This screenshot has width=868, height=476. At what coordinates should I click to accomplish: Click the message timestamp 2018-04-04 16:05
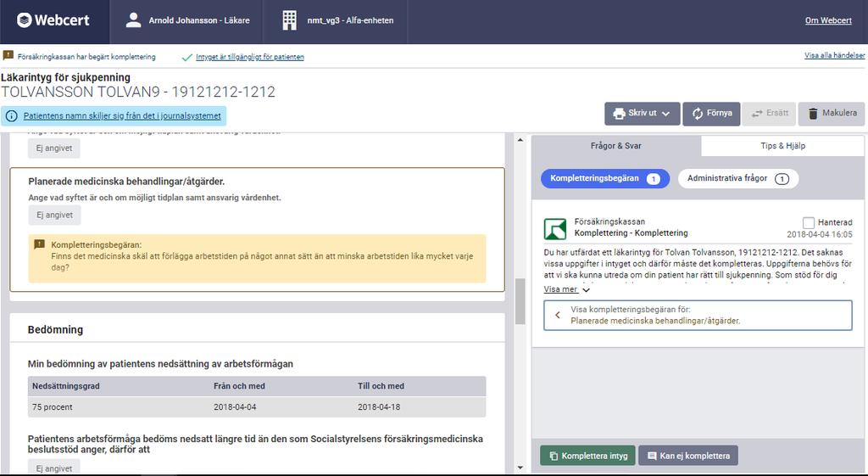(820, 234)
